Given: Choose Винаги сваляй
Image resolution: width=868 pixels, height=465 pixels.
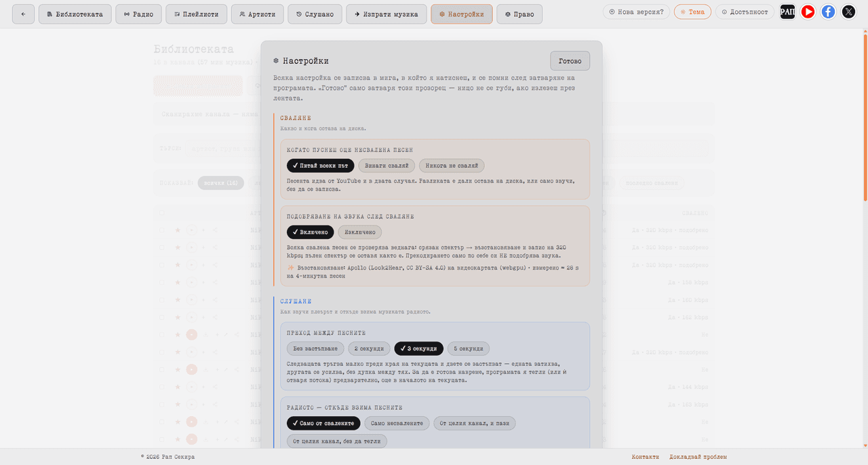Looking at the screenshot, I should click(387, 166).
